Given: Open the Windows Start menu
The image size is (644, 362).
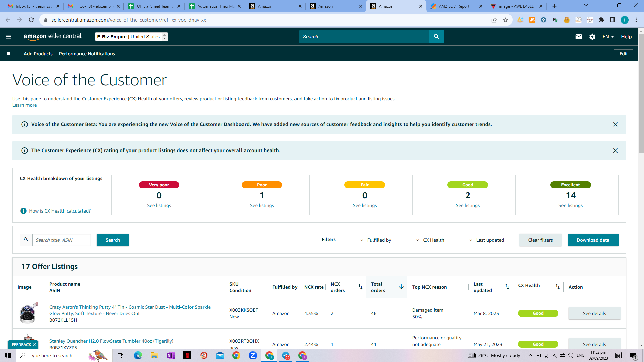Looking at the screenshot, I should (8, 355).
